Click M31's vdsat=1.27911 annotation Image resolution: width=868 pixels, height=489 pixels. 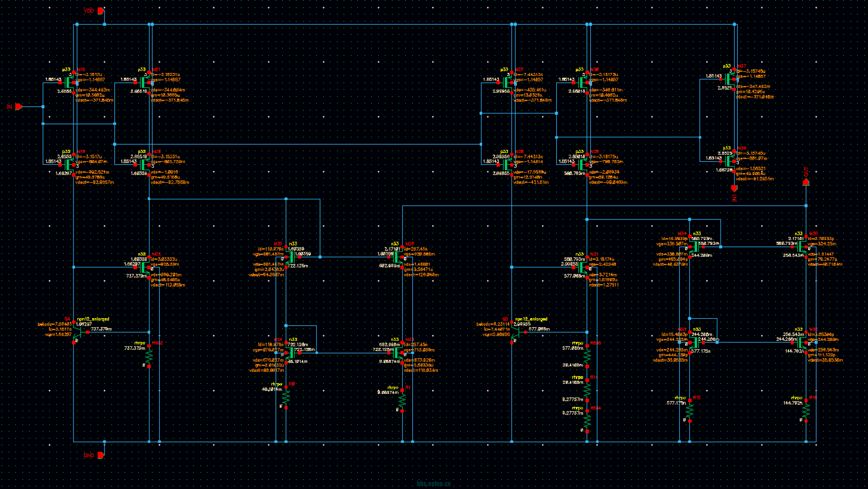pyautogui.click(x=604, y=285)
